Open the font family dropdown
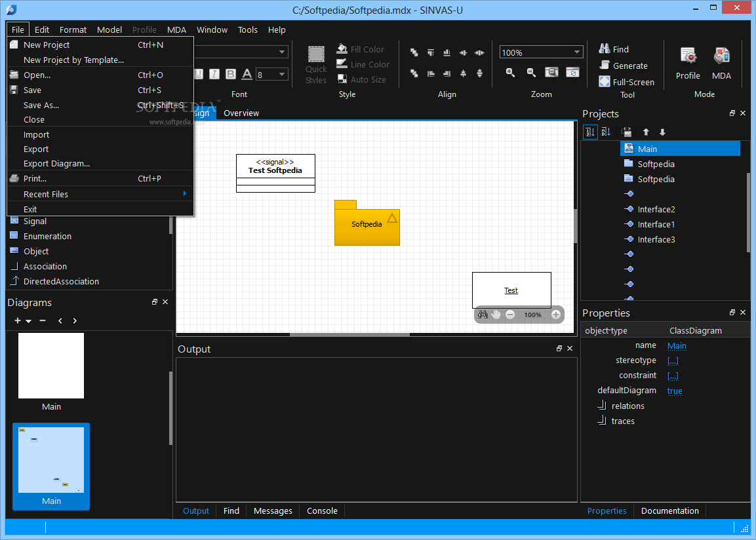Image resolution: width=756 pixels, height=540 pixels. (282, 52)
